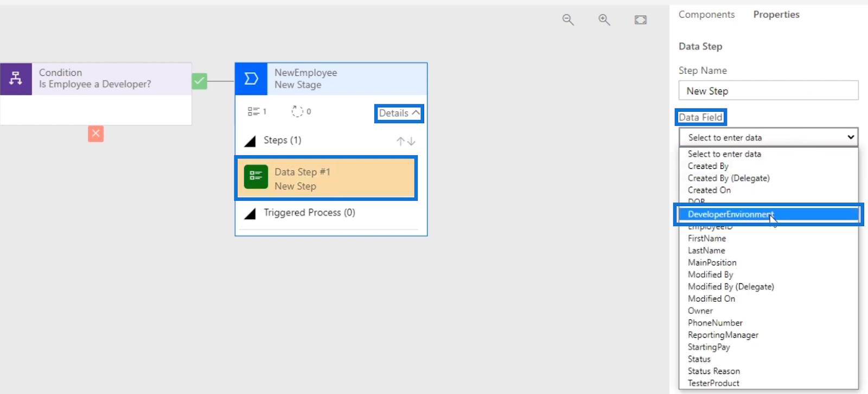Image resolution: width=868 pixels, height=394 pixels.
Task: Move step down with the down arrow
Action: pyautogui.click(x=412, y=141)
